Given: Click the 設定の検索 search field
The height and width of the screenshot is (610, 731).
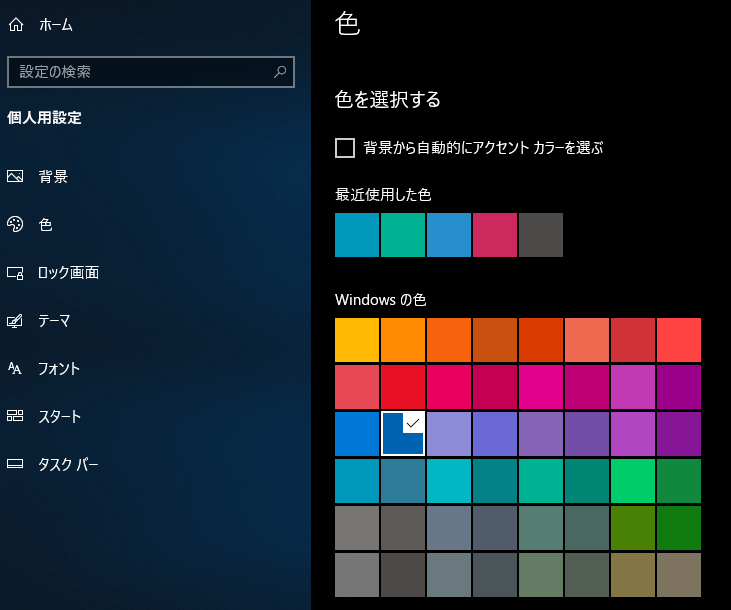Looking at the screenshot, I should coord(151,72).
